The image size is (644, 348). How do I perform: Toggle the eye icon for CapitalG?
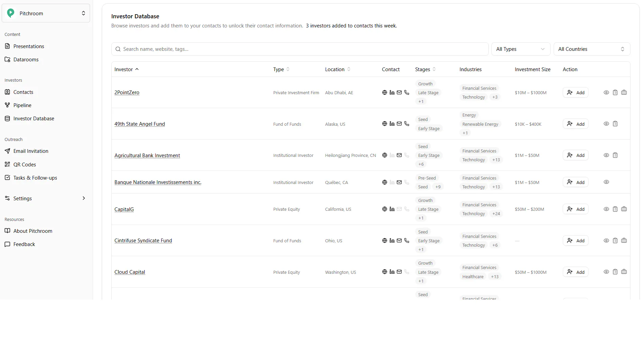pos(606,209)
